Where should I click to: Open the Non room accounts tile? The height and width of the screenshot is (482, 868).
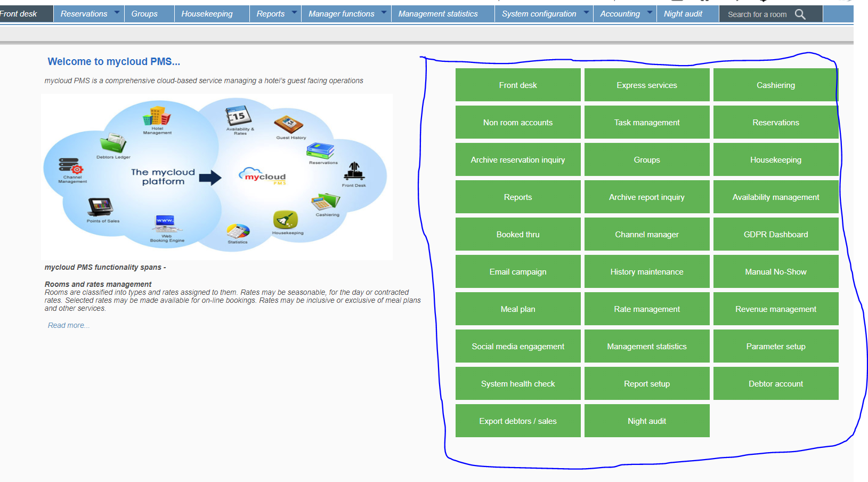point(518,122)
